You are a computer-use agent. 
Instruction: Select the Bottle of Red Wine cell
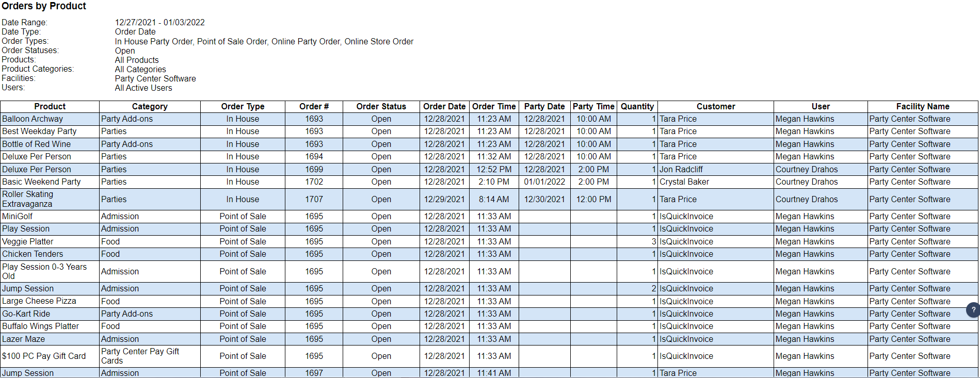[50, 144]
